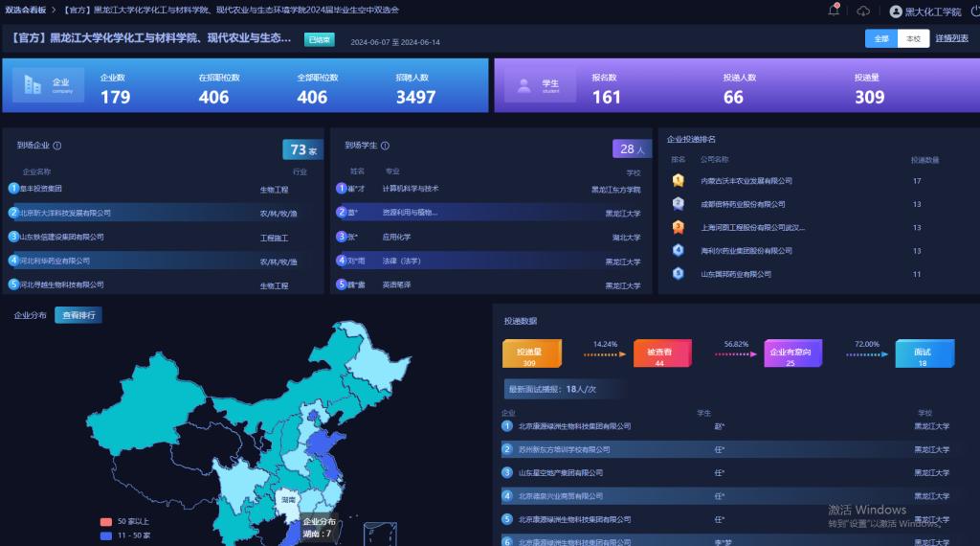Click the info icon next to 到场学生

(x=385, y=147)
